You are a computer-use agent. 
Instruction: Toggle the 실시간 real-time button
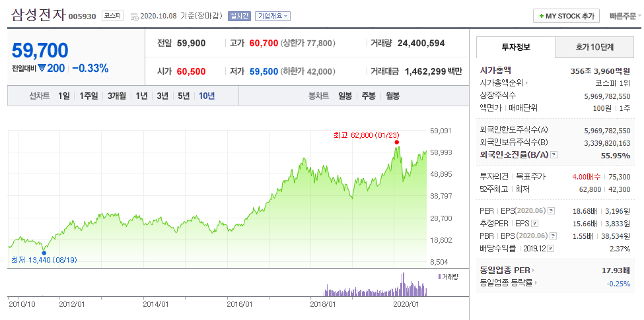(238, 16)
